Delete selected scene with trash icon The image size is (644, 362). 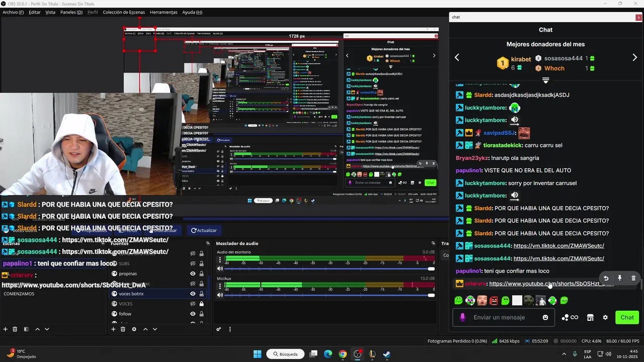coord(15,329)
